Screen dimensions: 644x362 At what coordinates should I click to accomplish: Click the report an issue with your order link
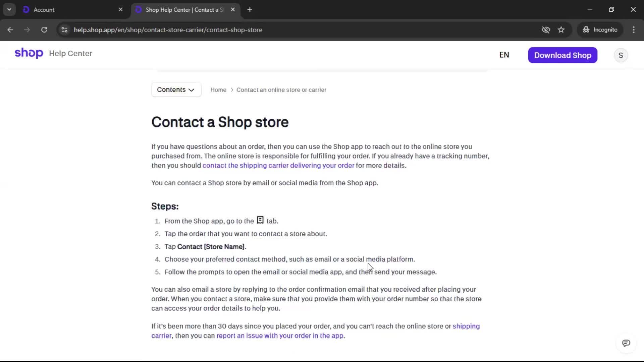[280, 336]
